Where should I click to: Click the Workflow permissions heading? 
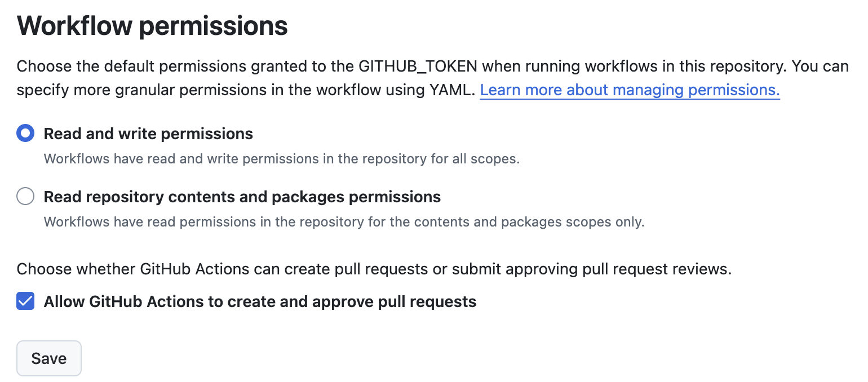click(152, 25)
